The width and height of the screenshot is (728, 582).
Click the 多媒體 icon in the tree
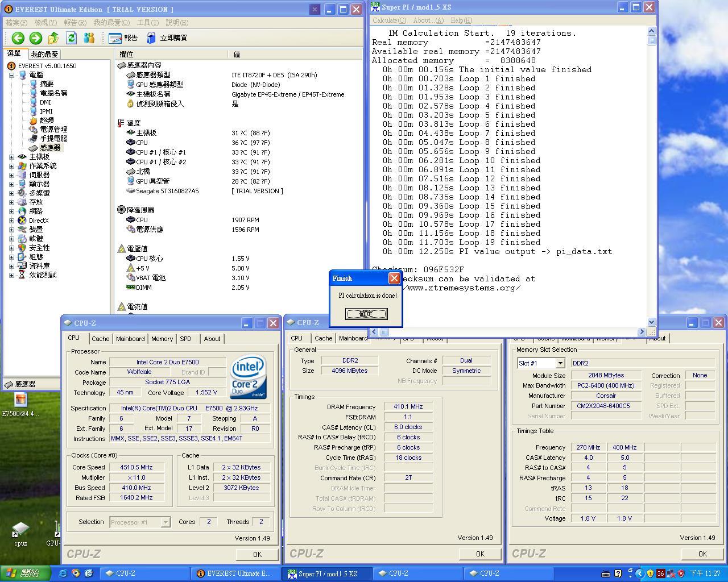click(x=22, y=193)
